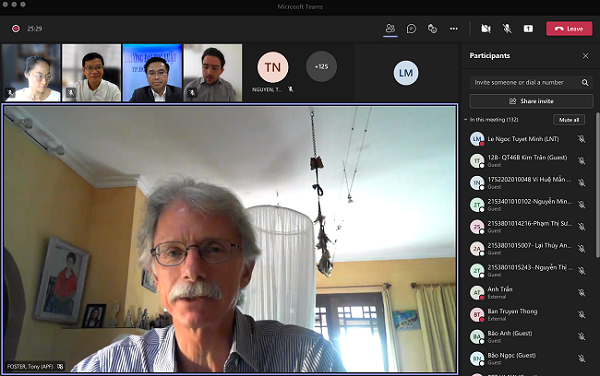The image size is (600, 376).
Task: Click mic icon for Bảo Ngọc (Guest)
Action: pyautogui.click(x=582, y=359)
